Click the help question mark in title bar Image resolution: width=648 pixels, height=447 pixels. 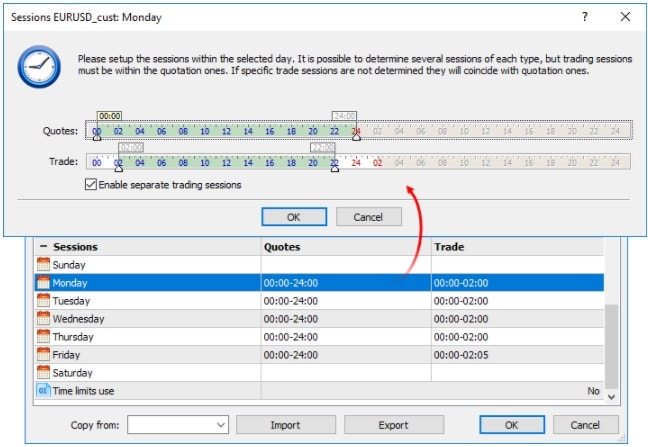click(x=585, y=17)
